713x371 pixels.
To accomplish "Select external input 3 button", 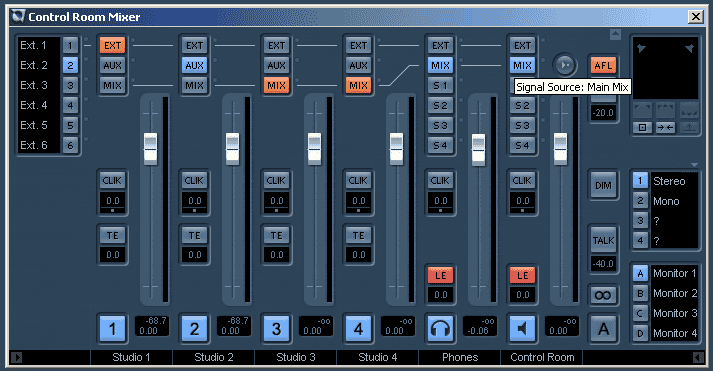I will [x=70, y=85].
